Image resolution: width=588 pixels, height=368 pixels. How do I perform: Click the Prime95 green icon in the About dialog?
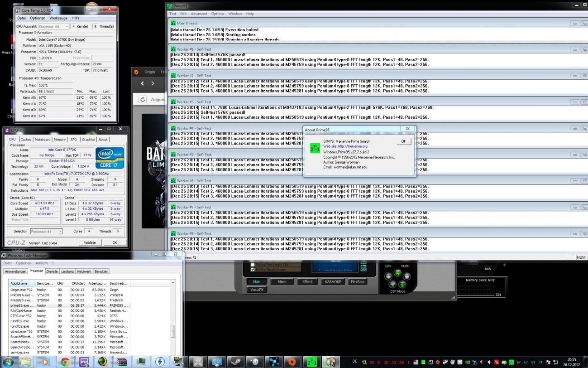coord(315,148)
